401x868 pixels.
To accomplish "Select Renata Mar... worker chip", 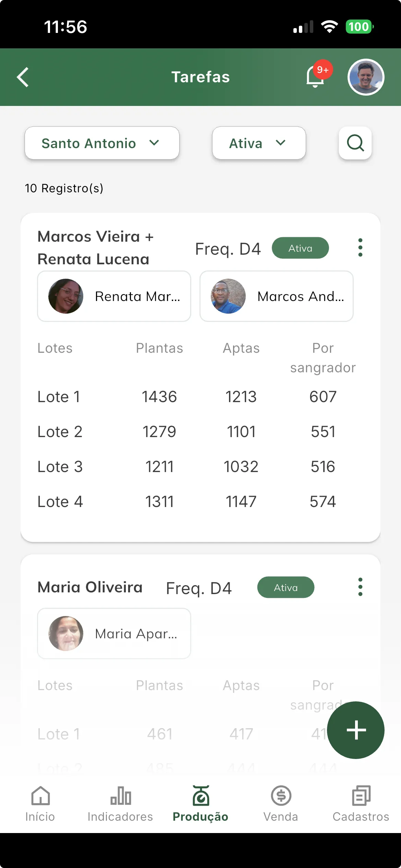I will point(114,296).
